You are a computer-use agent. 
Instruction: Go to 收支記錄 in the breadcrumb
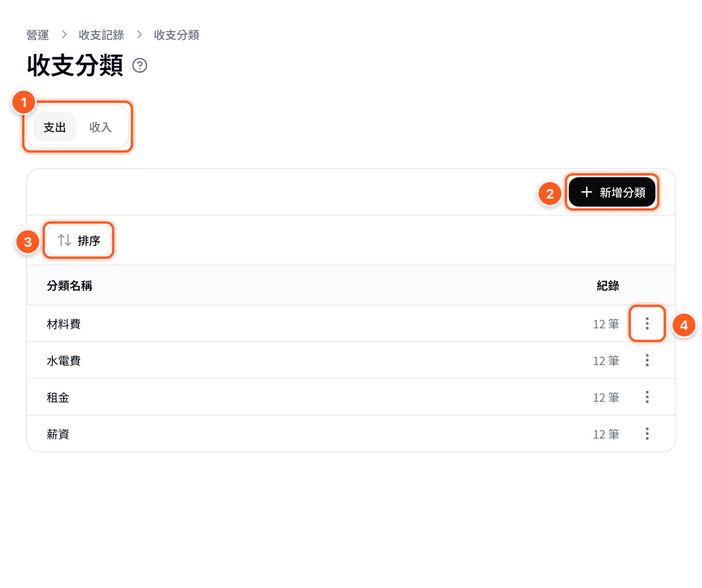coord(101,35)
